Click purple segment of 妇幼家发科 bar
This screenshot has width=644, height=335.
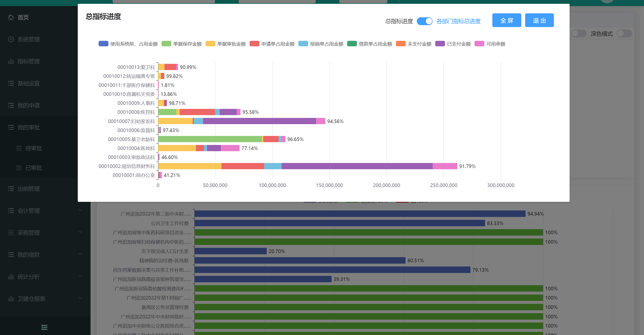(259, 121)
